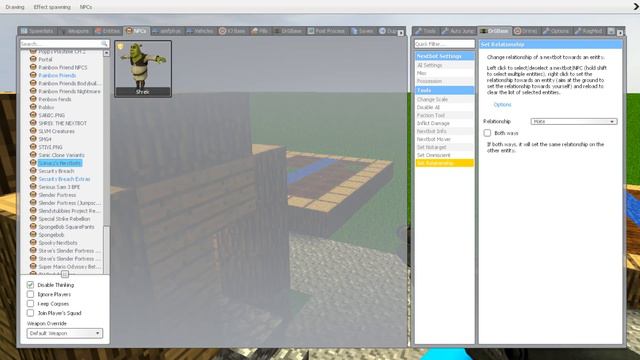
Task: Click the icon beside Roblox category
Action: [33, 107]
